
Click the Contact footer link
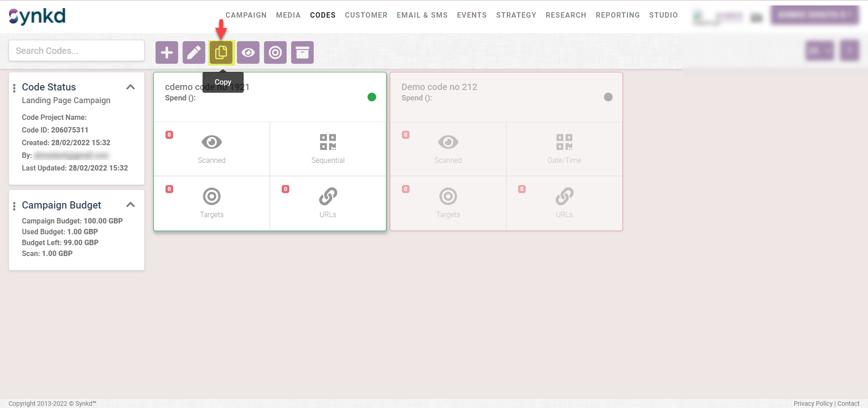click(x=848, y=403)
